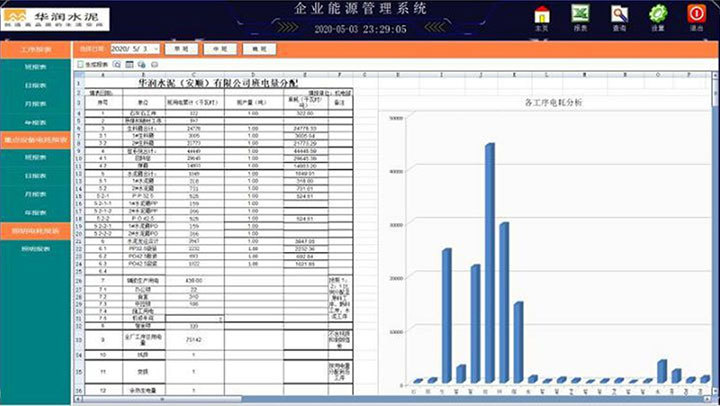The height and width of the screenshot is (406, 720).
Task: Open 月报表 under 工序报表
Action: (35, 104)
